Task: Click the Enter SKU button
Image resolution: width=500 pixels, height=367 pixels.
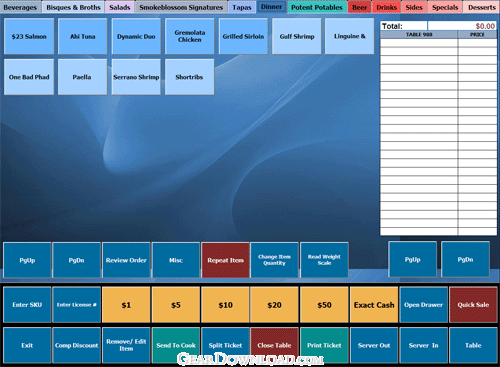Action: 27,305
